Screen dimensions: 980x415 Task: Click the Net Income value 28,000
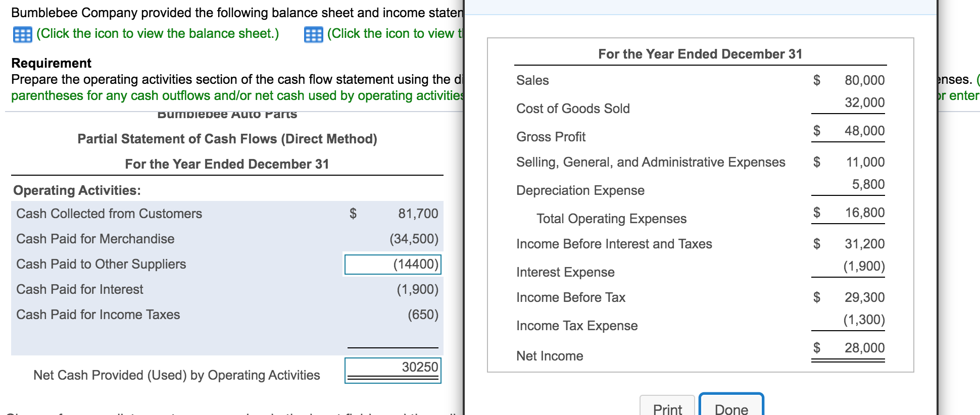pyautogui.click(x=864, y=348)
